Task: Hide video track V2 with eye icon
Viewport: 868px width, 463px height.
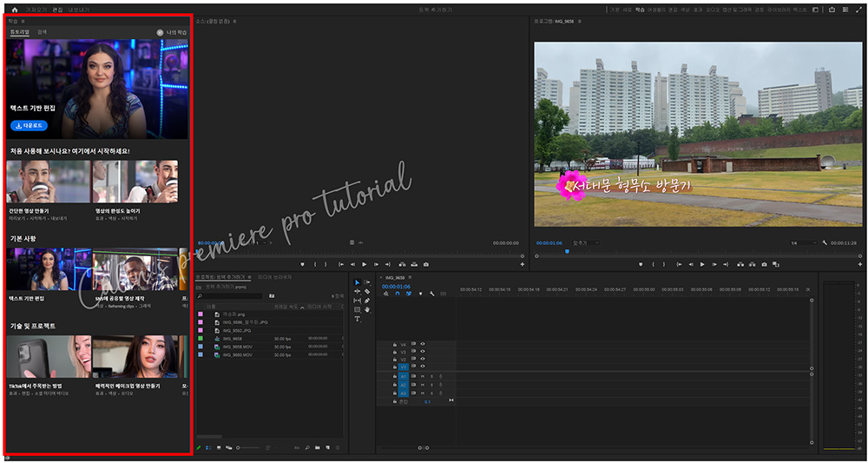Action: [423, 359]
